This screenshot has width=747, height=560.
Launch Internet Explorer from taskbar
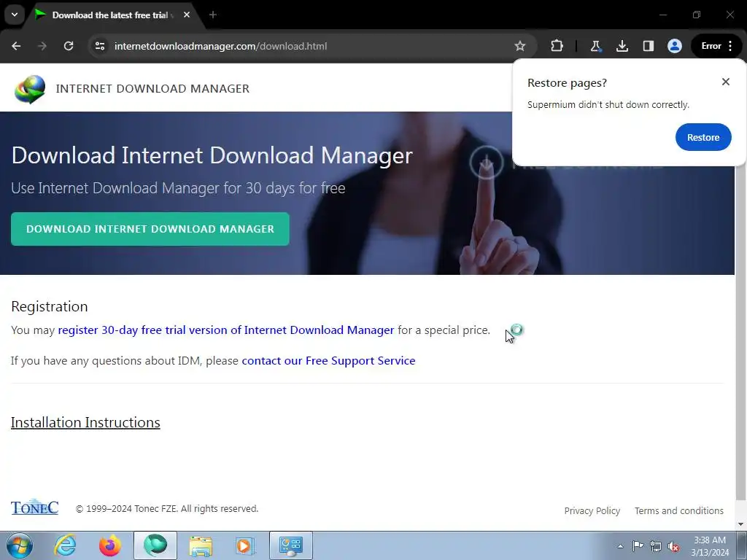65,545
